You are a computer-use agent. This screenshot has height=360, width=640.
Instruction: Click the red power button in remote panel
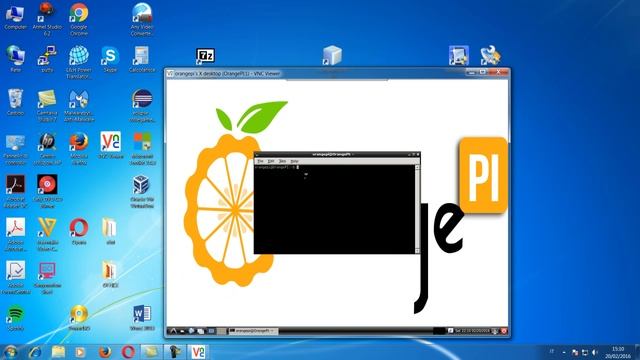(504, 331)
